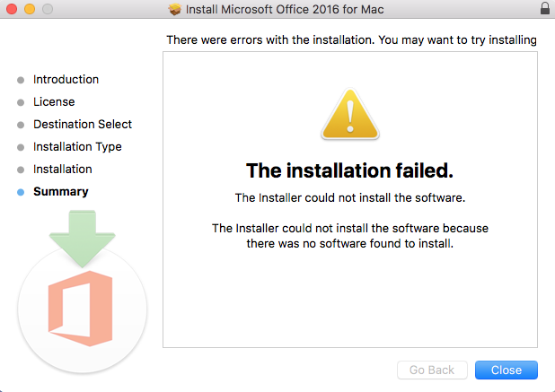Select the highlighted Summary step

pos(60,192)
